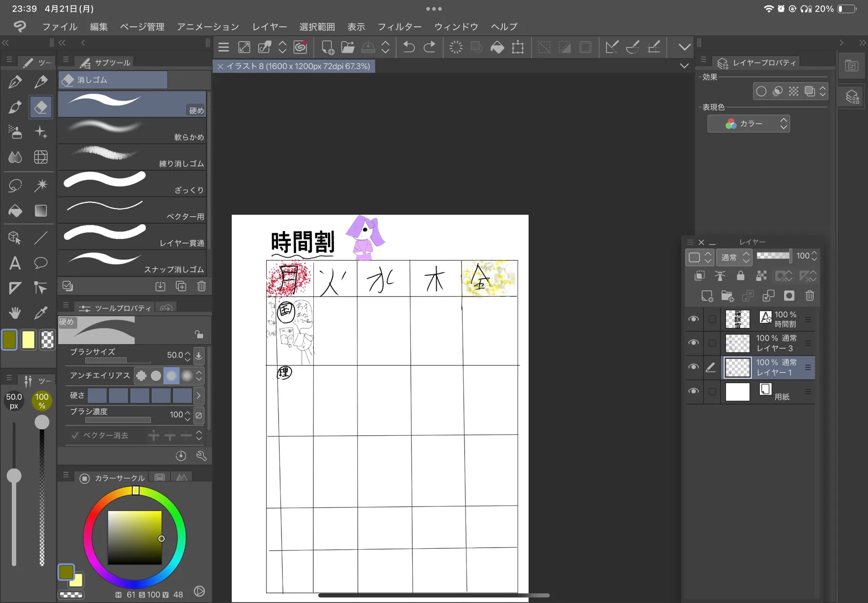Expand the canvas tab list chevron
The height and width of the screenshot is (603, 868).
(x=684, y=66)
